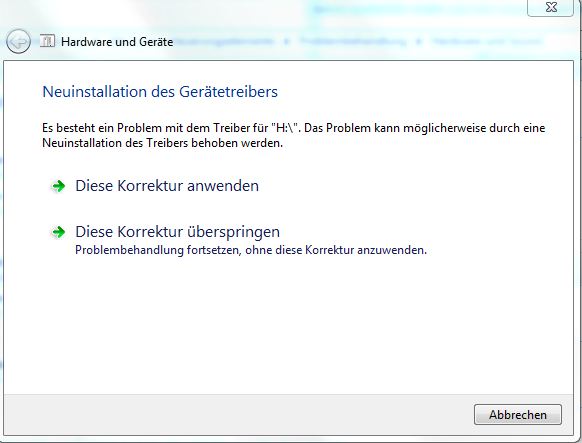The height and width of the screenshot is (443, 582).
Task: Cancel with the Abbrechen button
Action: click(x=518, y=414)
